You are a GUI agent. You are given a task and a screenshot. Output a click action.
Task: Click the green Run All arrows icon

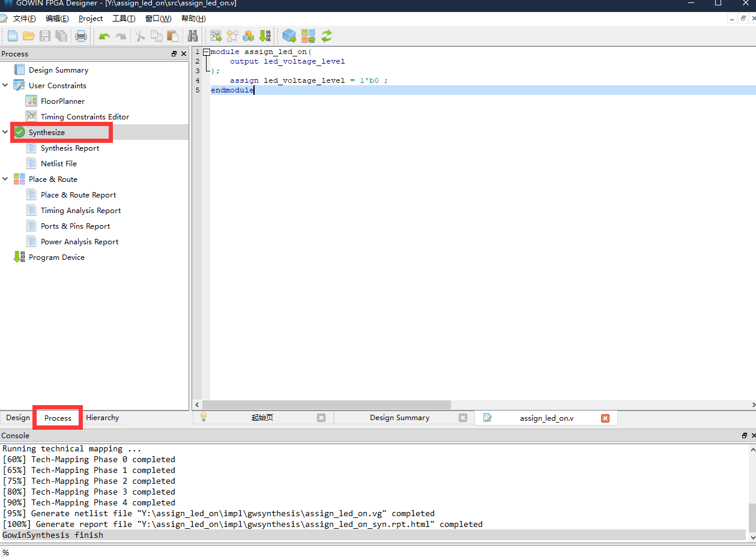pos(327,36)
